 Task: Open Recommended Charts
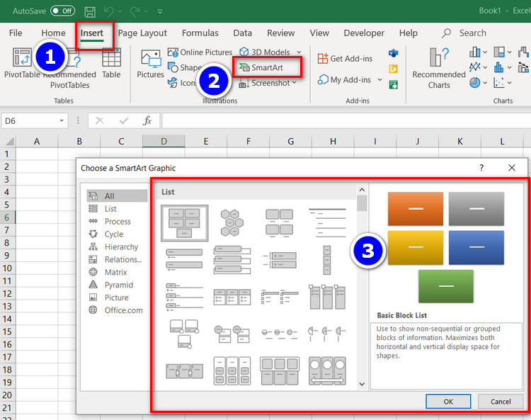tap(439, 68)
